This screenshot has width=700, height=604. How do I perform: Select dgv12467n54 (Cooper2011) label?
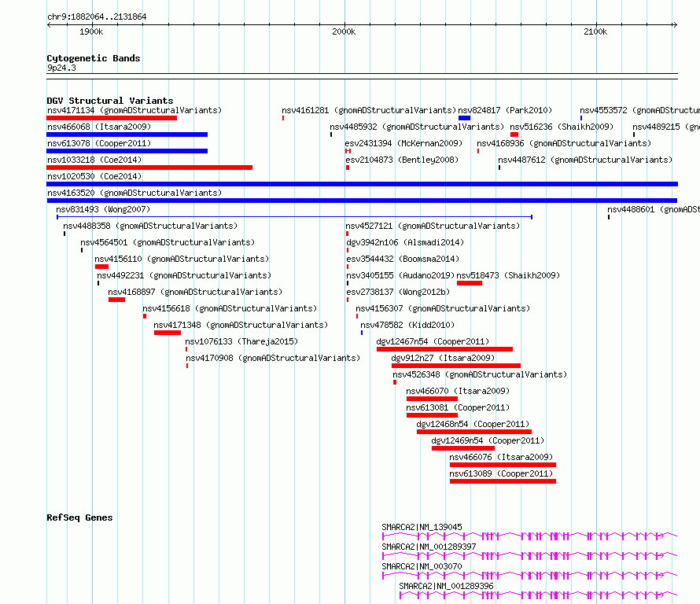tap(433, 341)
